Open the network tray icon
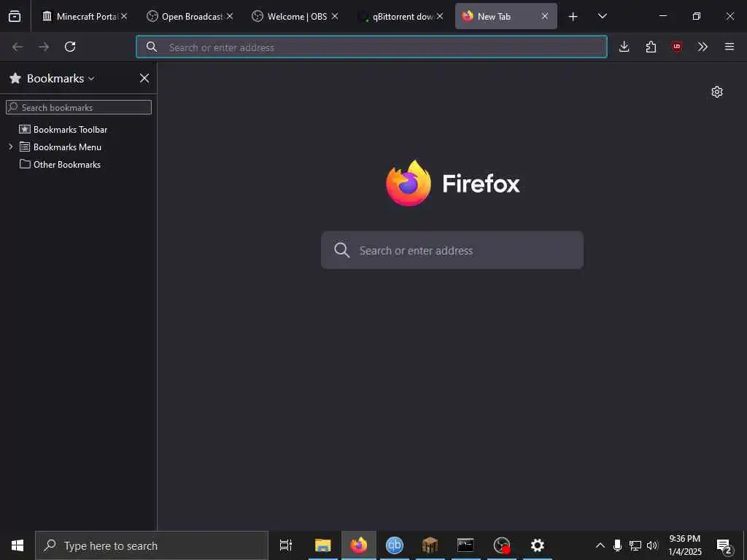This screenshot has height=560, width=747. click(635, 545)
